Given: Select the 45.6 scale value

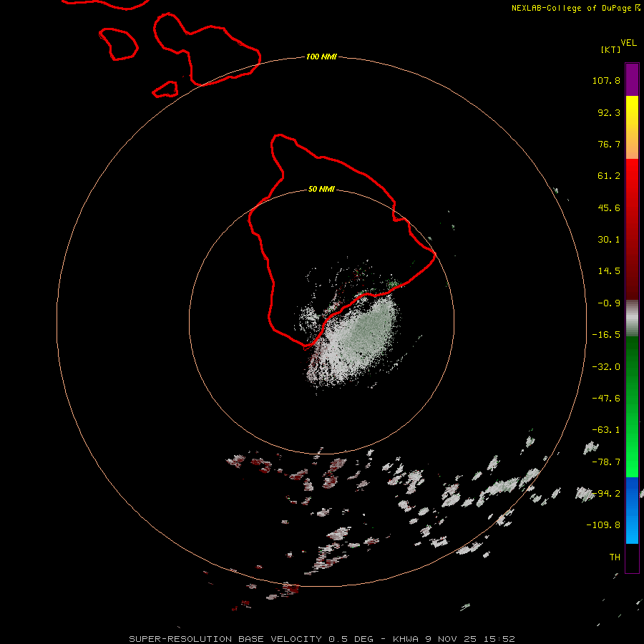Looking at the screenshot, I should tap(609, 208).
